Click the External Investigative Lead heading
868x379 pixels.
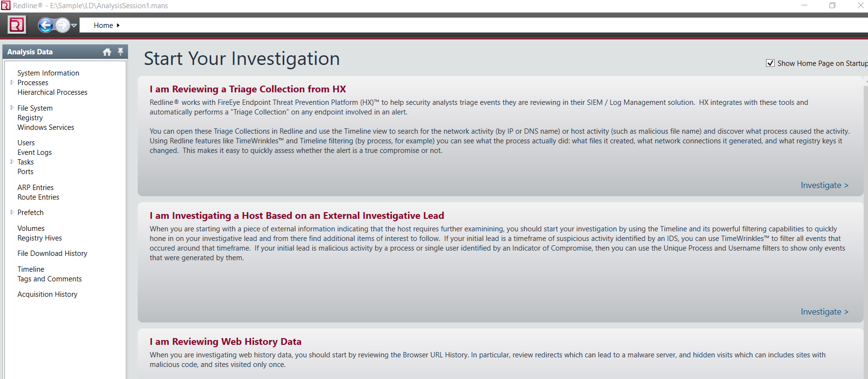297,215
